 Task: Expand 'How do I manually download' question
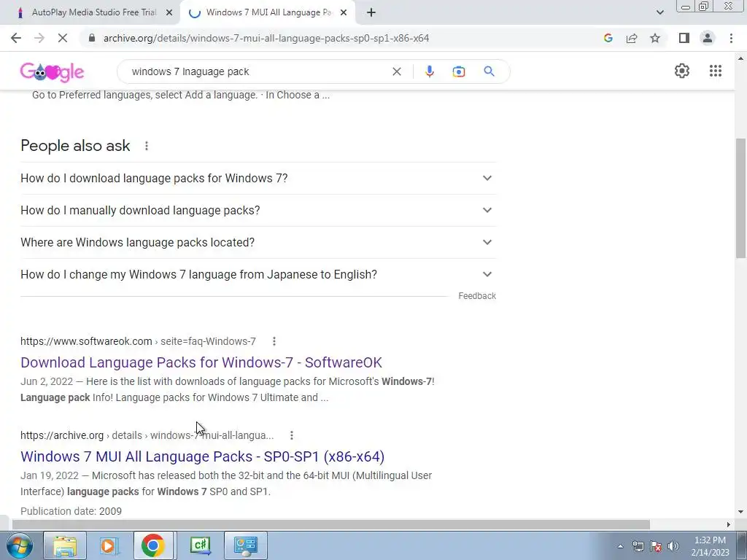(x=258, y=210)
